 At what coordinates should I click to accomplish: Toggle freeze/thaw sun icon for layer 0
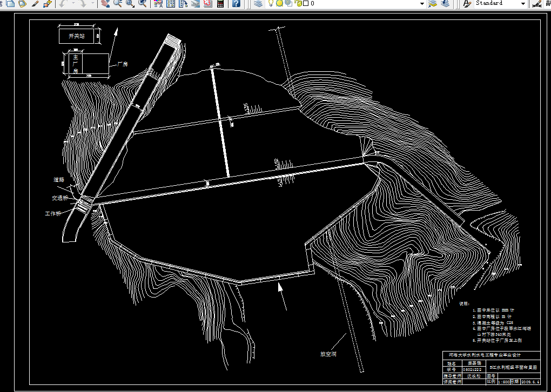[279, 3]
